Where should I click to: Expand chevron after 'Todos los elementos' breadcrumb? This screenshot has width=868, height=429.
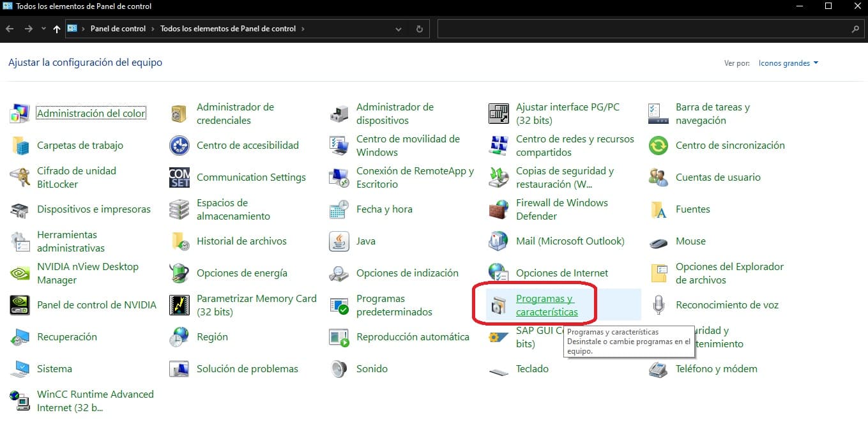pos(302,29)
